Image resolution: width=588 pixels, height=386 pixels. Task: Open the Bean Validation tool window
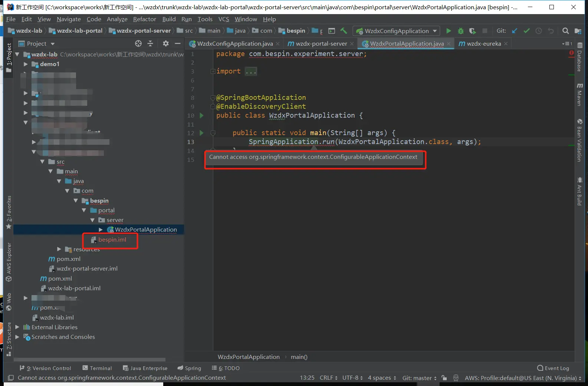(579, 140)
